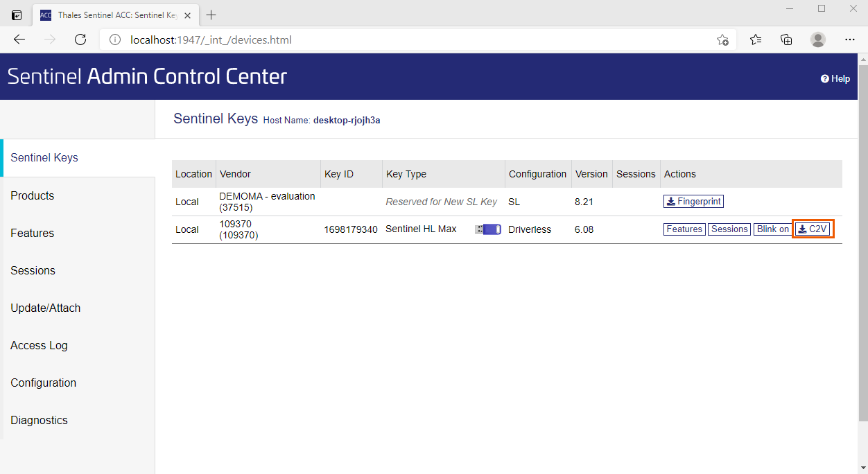Screen dimensions: 868x474
Task: Open the Edge tab actions menu icon
Action: [x=17, y=15]
